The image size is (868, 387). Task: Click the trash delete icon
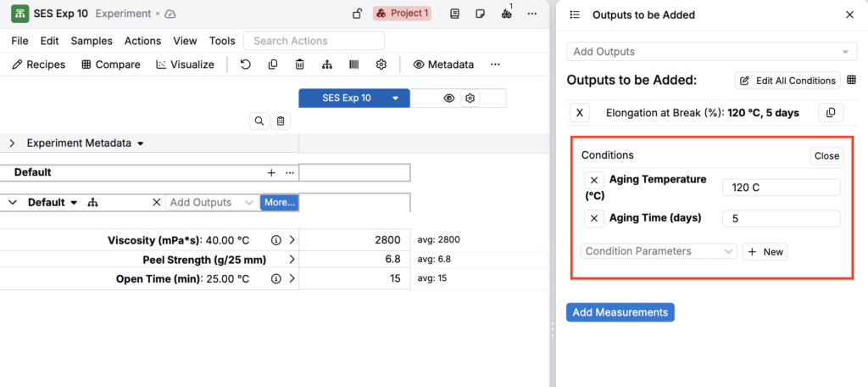[299, 64]
